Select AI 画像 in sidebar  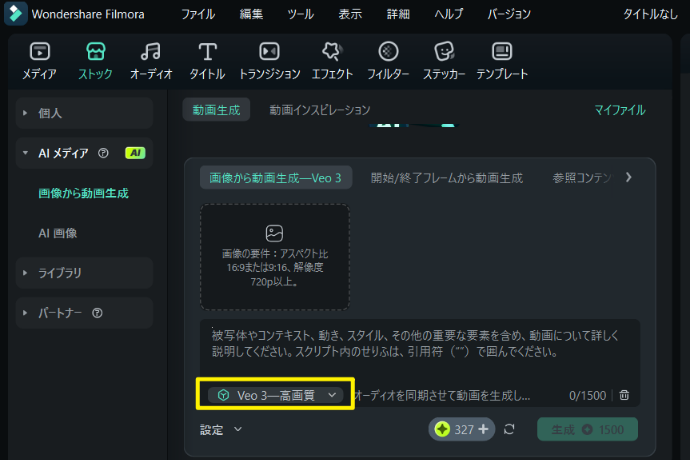tap(58, 233)
